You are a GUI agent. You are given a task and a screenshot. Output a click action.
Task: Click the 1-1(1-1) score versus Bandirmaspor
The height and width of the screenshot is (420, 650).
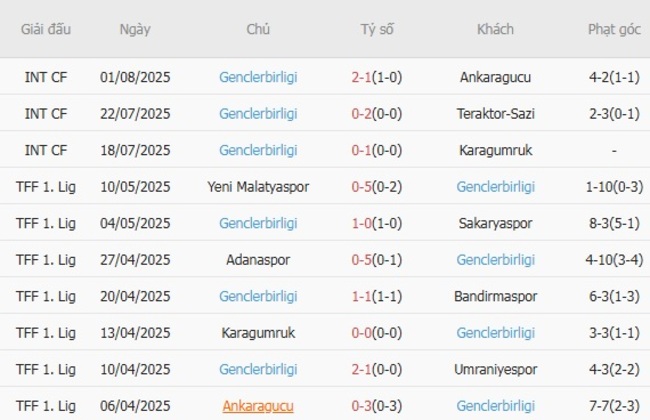[377, 296]
